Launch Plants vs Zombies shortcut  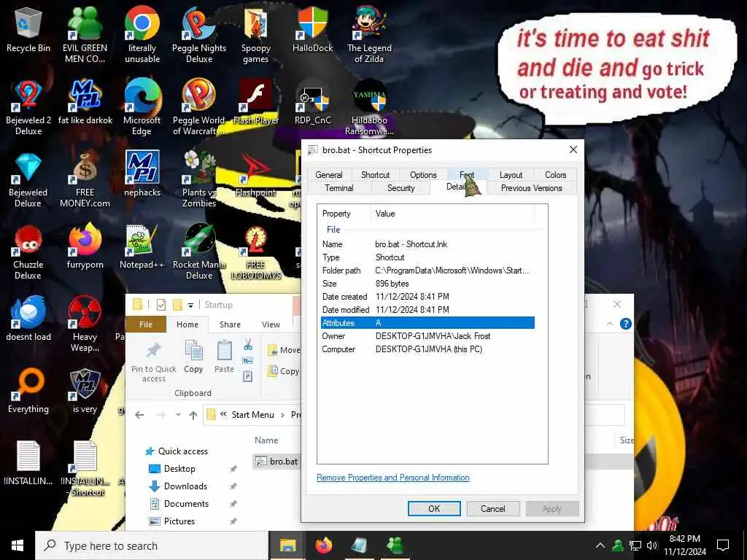199,179
